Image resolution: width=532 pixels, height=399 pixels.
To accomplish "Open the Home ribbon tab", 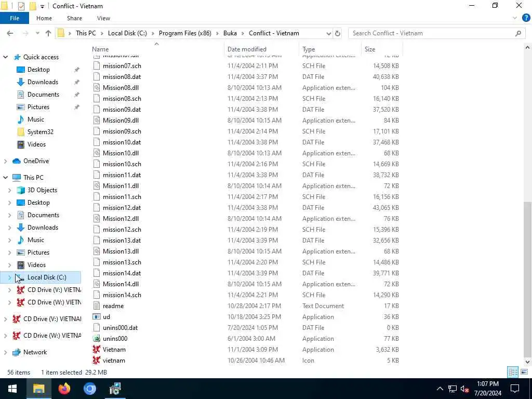I will 44,18.
